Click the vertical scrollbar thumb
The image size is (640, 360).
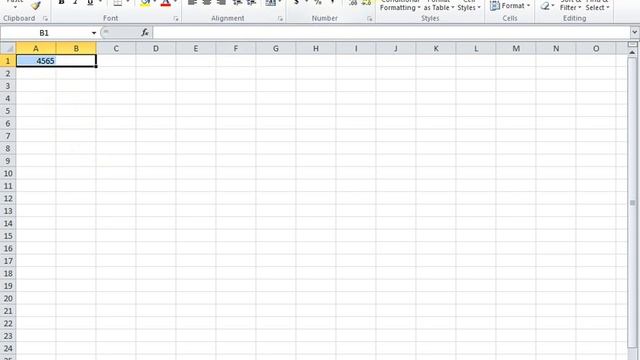click(x=632, y=202)
